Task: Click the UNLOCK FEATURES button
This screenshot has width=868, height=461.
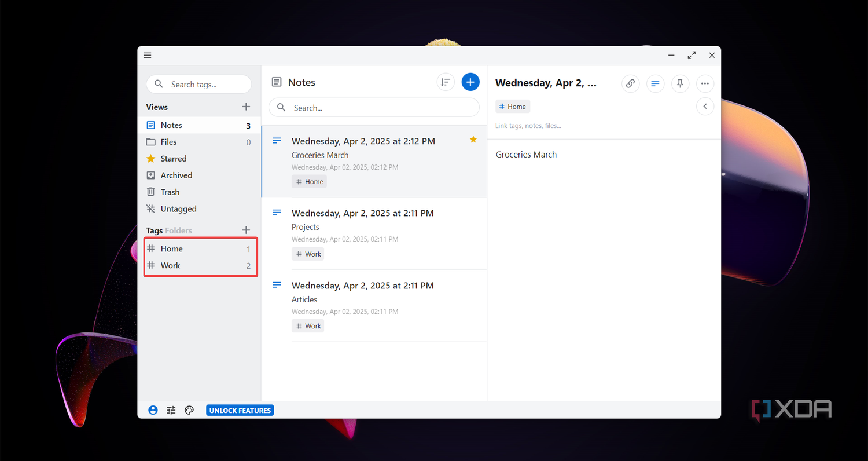Action: [240, 410]
